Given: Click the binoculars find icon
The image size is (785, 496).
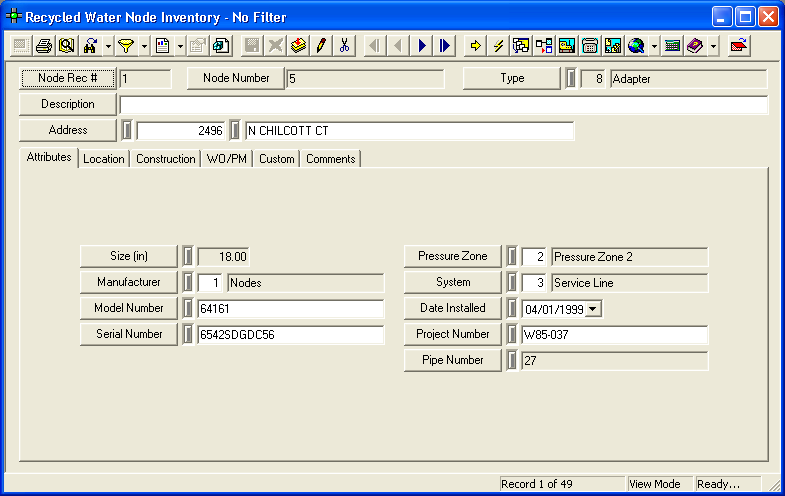Looking at the screenshot, I should 91,46.
